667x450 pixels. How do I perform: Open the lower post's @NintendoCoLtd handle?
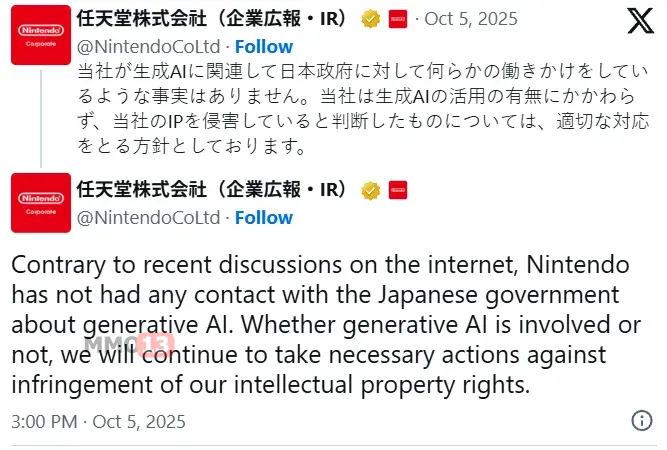tap(148, 217)
